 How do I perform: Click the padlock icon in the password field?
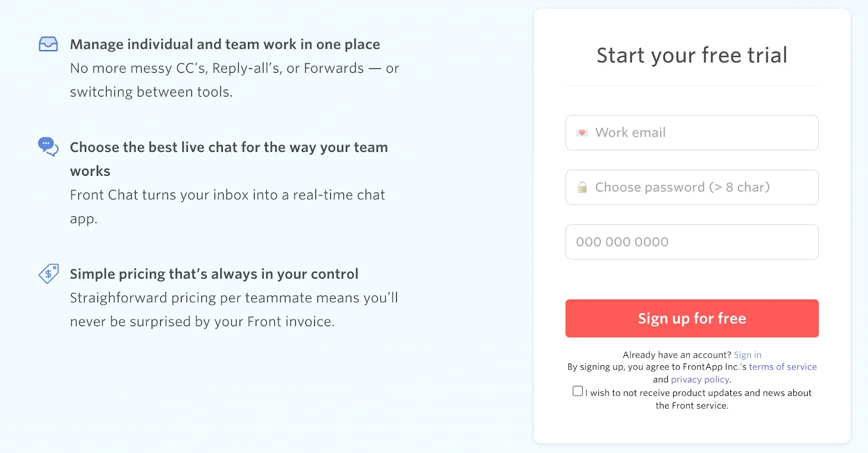coord(582,187)
